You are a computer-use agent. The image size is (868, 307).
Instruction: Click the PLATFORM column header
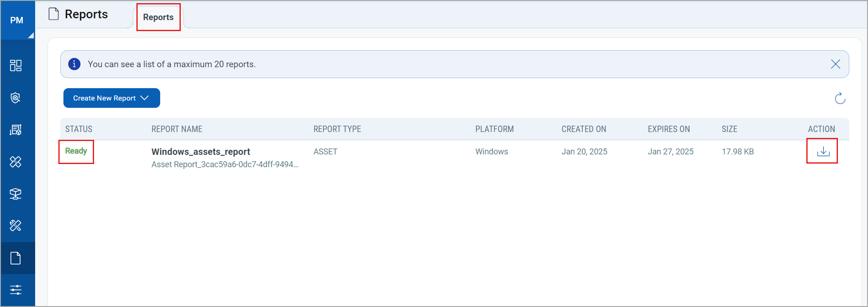(495, 129)
